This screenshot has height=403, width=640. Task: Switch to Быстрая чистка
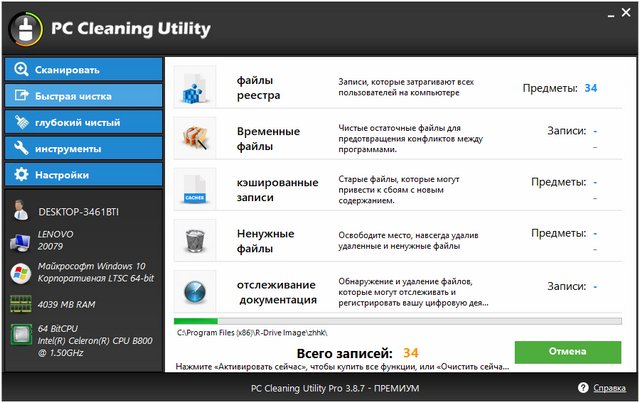82,96
